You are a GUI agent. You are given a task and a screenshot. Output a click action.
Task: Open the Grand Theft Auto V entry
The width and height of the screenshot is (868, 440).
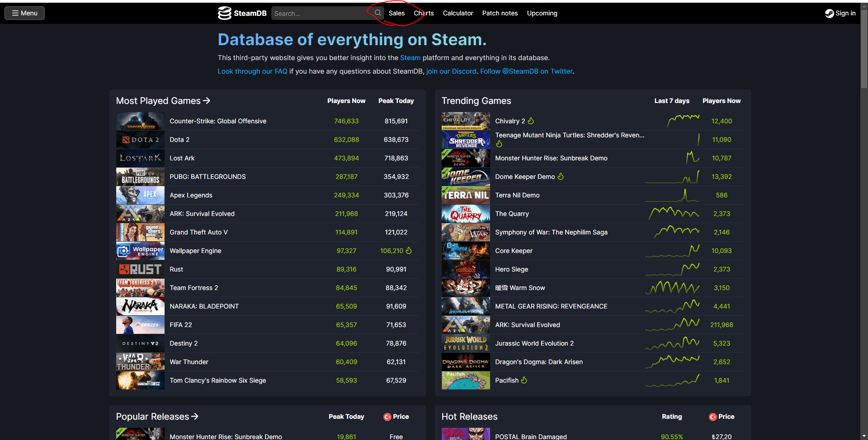click(198, 232)
